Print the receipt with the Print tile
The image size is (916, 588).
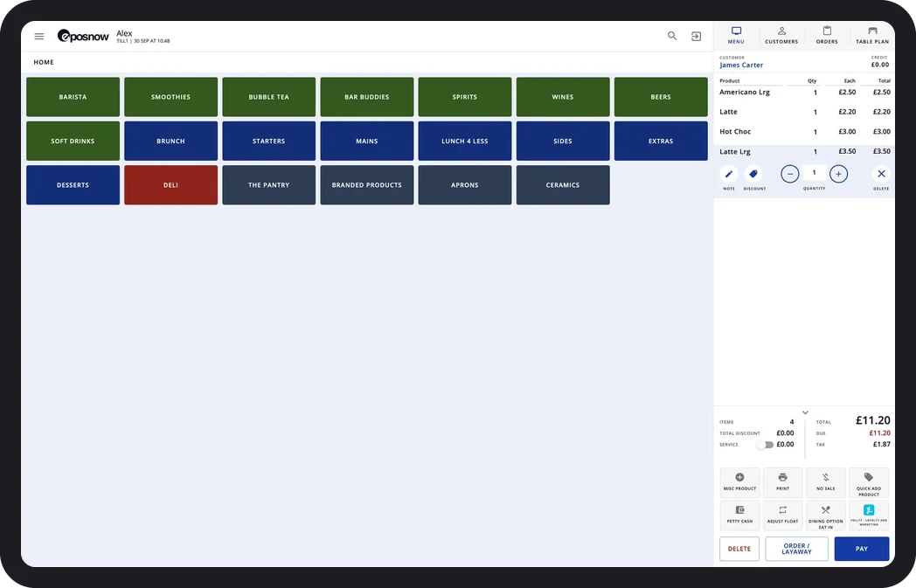[783, 482]
